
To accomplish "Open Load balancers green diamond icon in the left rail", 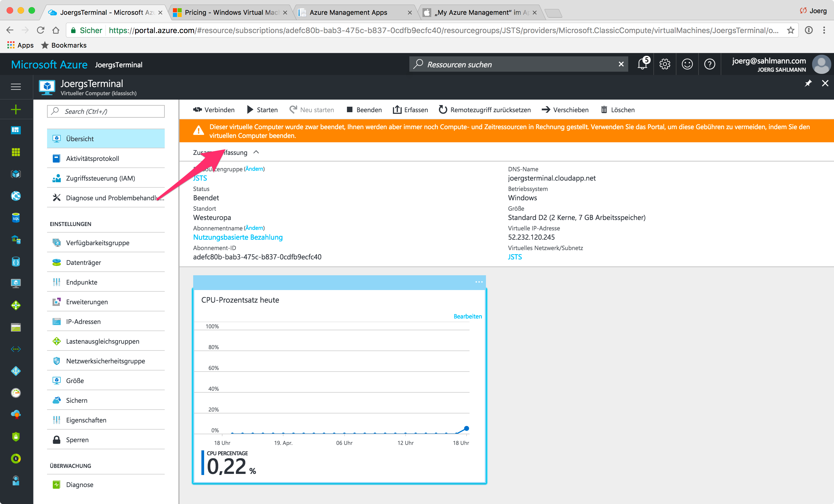I will click(x=16, y=305).
